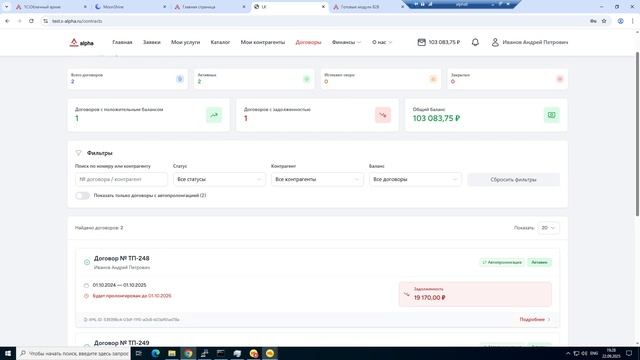This screenshot has width=640, height=360.
Task: Click the Задолженность 19 170,00 ₽ panel
Action: tap(475, 294)
